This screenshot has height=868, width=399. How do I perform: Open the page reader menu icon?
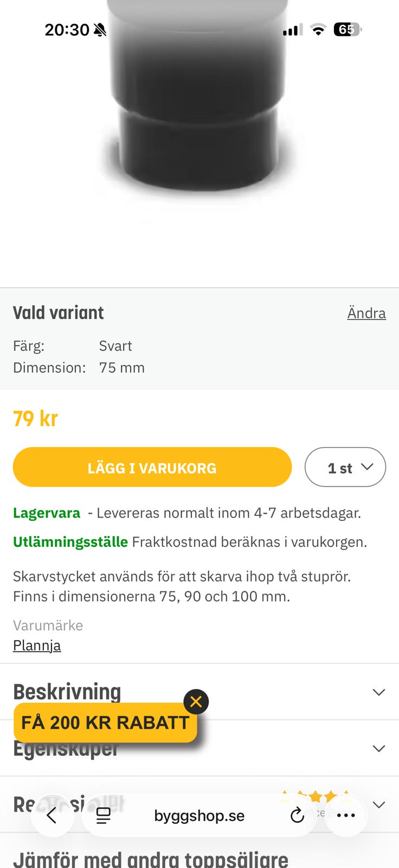click(x=104, y=815)
